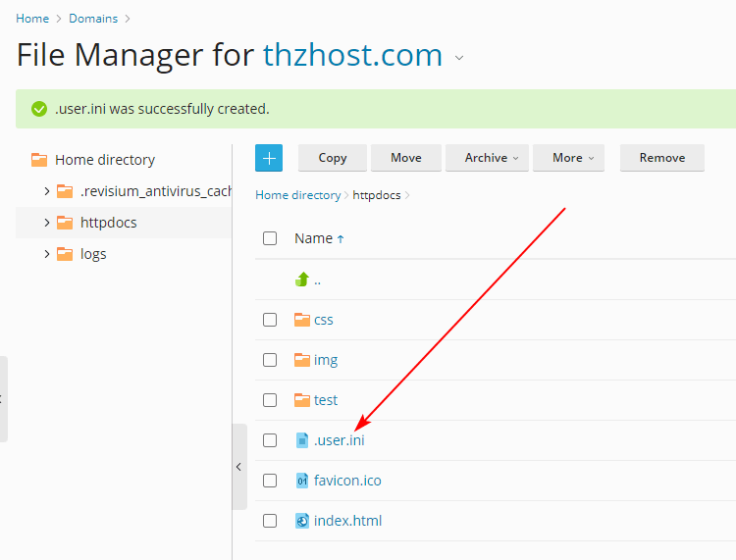Go to Domains breadcrumb link
The image size is (736, 560).
click(93, 19)
